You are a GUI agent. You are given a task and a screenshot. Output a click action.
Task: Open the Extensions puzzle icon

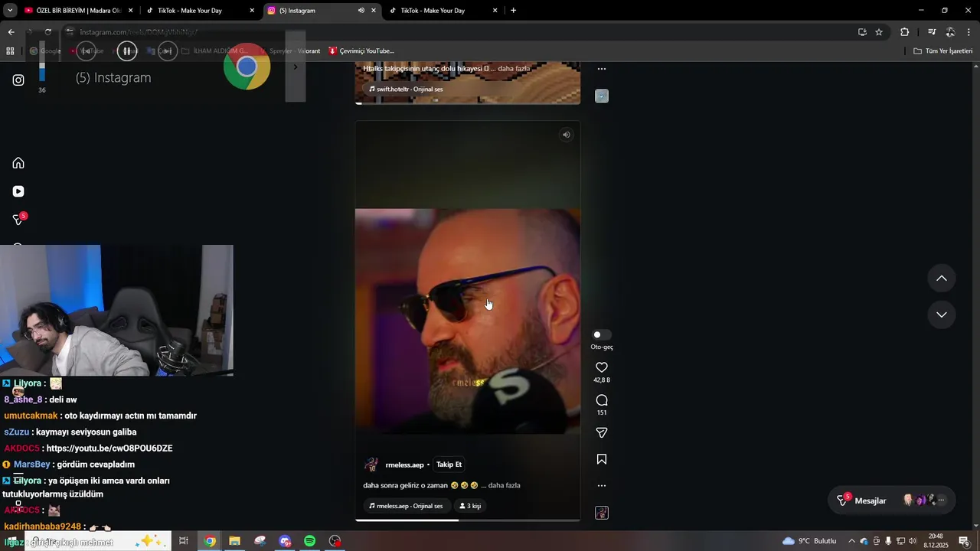pos(905,32)
